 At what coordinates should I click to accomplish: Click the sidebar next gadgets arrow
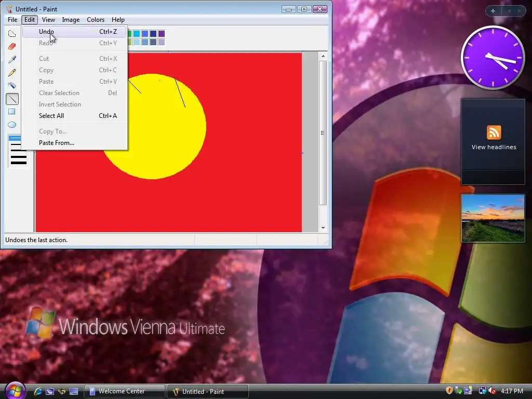[519, 11]
